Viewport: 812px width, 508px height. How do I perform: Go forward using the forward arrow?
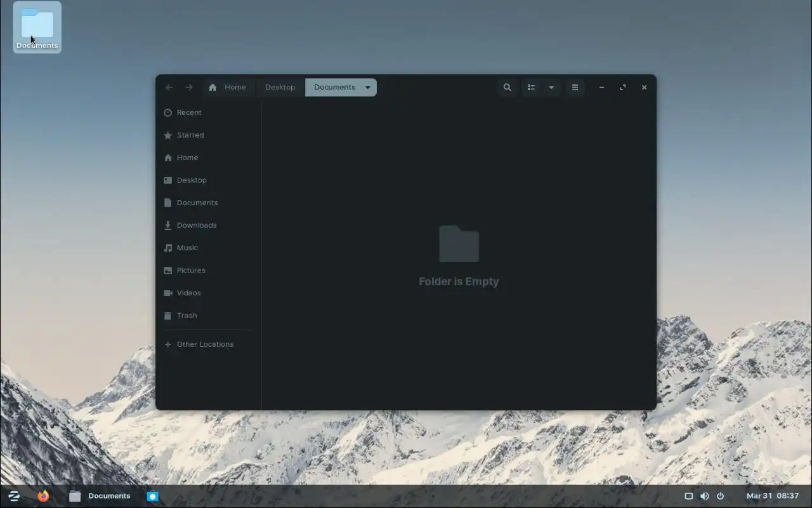(189, 88)
